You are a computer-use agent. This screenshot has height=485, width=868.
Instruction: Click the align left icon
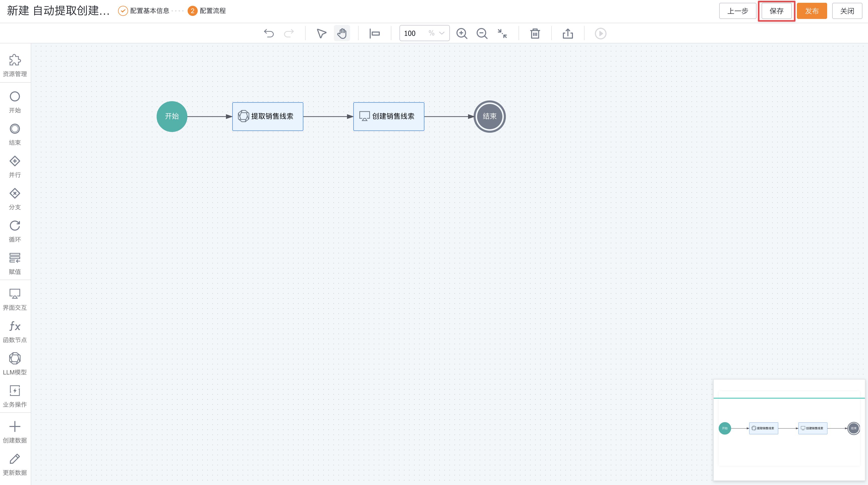pyautogui.click(x=374, y=33)
